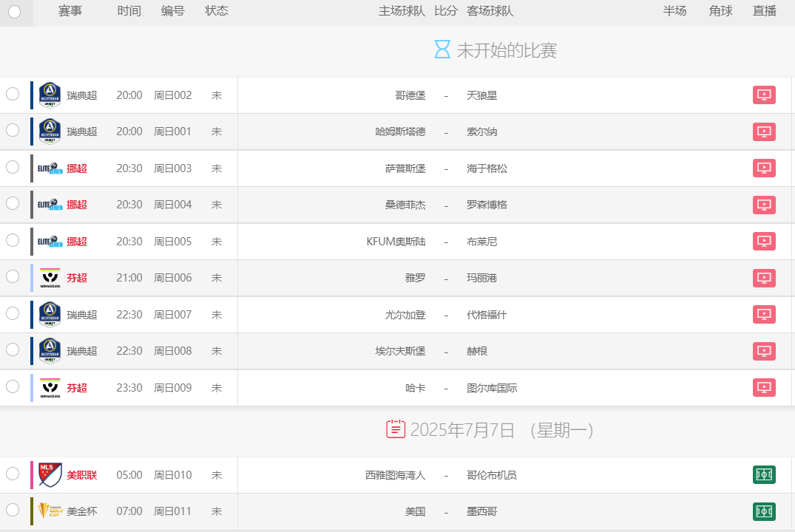The height and width of the screenshot is (532, 795).
Task: Select match 周日006 雅罗 checkbox
Action: tap(13, 276)
